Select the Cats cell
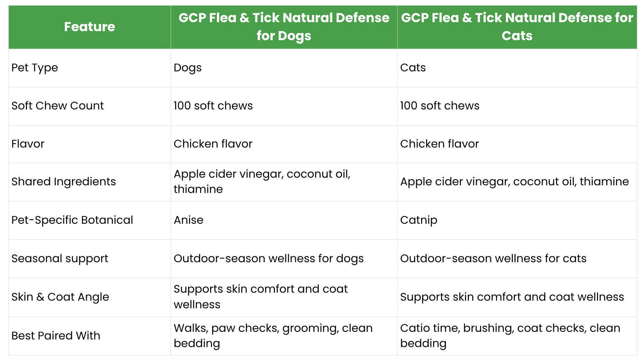This screenshot has height=363, width=644. pyautogui.click(x=517, y=68)
